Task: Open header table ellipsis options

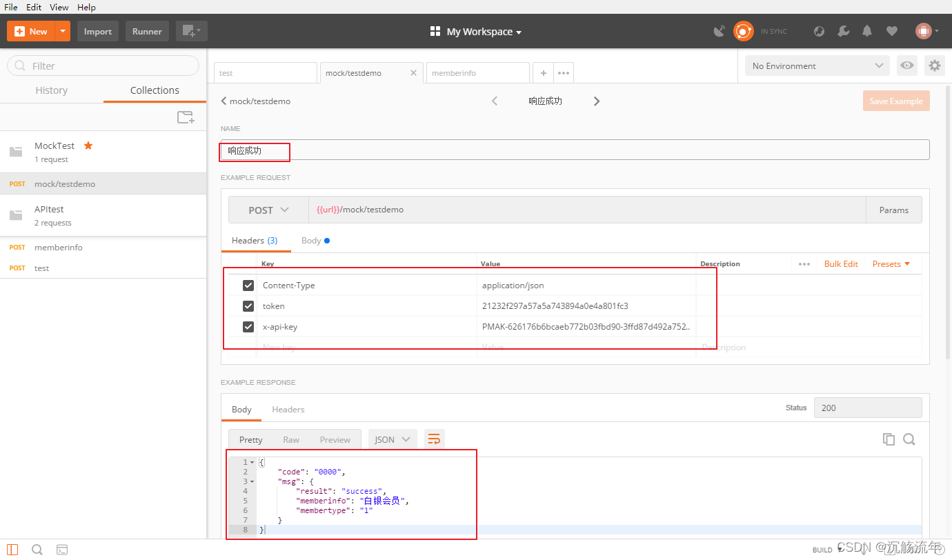Action: 804,263
